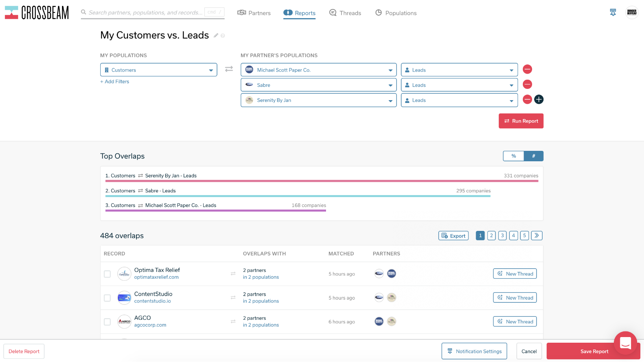
Task: Click Serenity icon in ContentStudio row
Action: tap(392, 298)
